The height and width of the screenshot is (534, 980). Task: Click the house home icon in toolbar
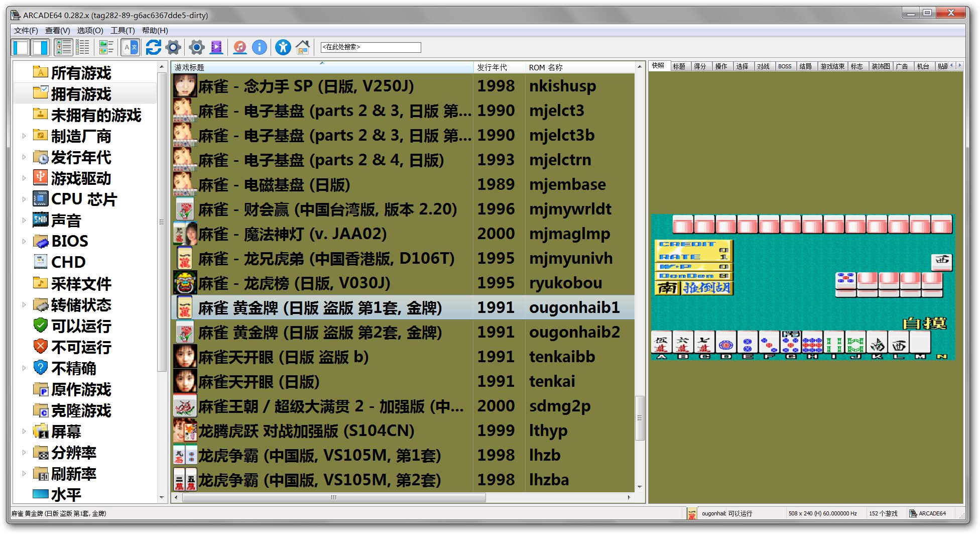click(302, 47)
